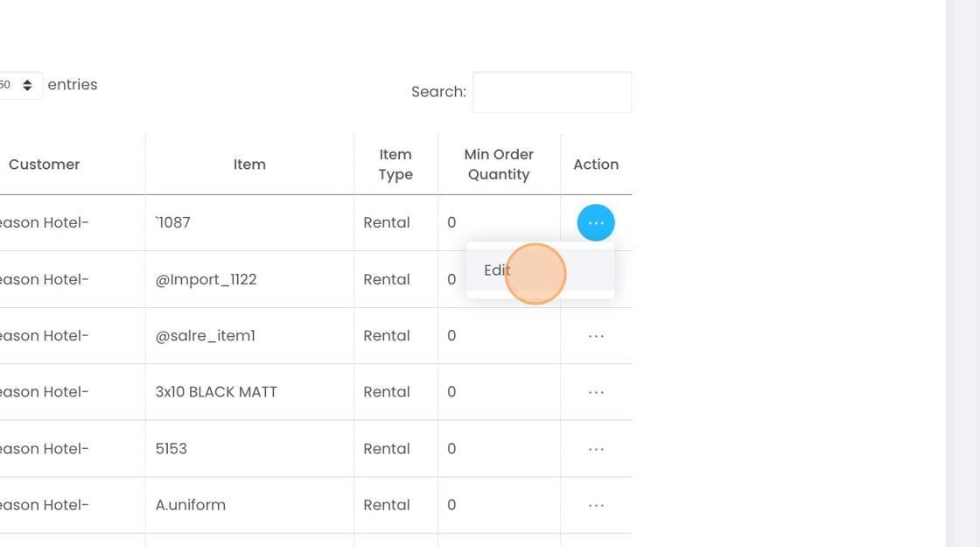The height and width of the screenshot is (547, 980).
Task: Click the Rental cell in the 5153 row
Action: pos(387,449)
